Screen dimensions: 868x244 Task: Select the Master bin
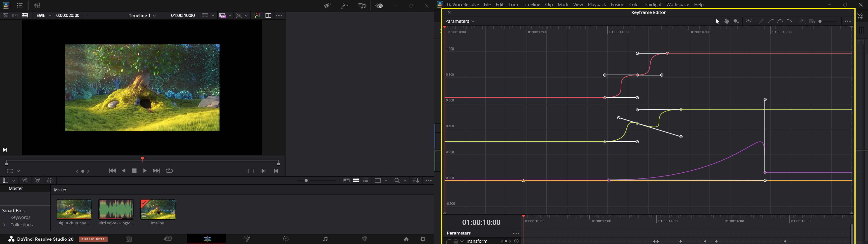16,189
